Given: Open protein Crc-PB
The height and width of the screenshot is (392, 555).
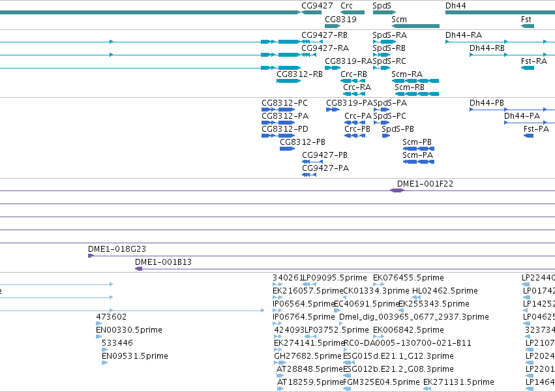Looking at the screenshot, I should click(x=357, y=129).
